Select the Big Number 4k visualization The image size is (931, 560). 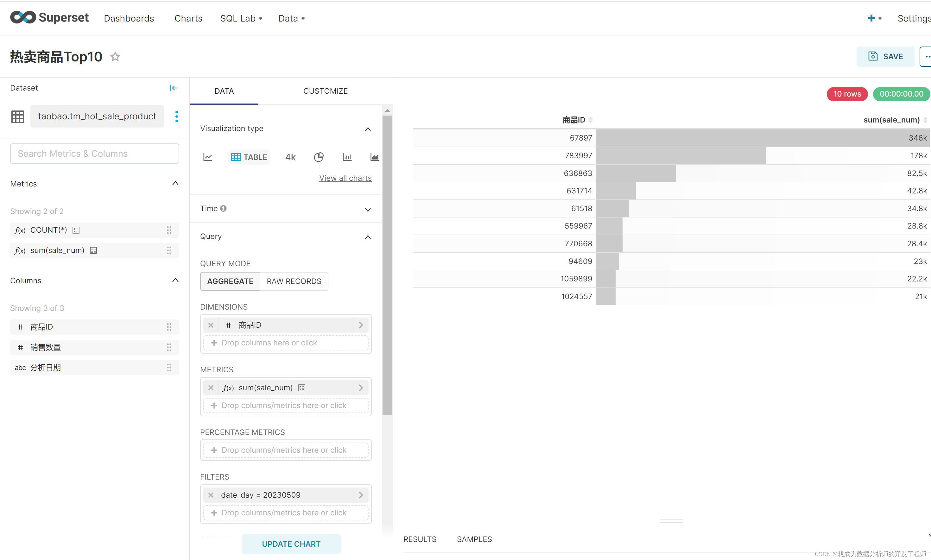point(290,157)
